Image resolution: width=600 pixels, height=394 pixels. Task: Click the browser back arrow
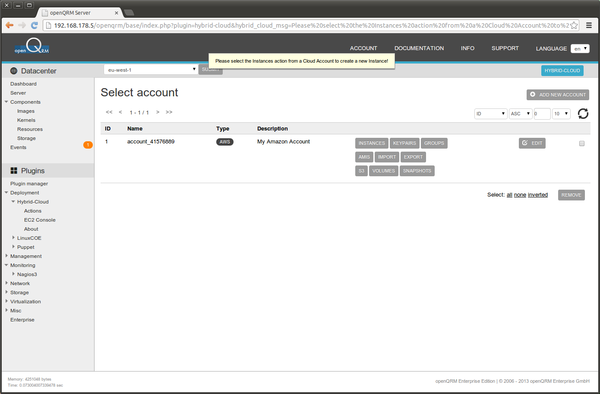pos(10,25)
